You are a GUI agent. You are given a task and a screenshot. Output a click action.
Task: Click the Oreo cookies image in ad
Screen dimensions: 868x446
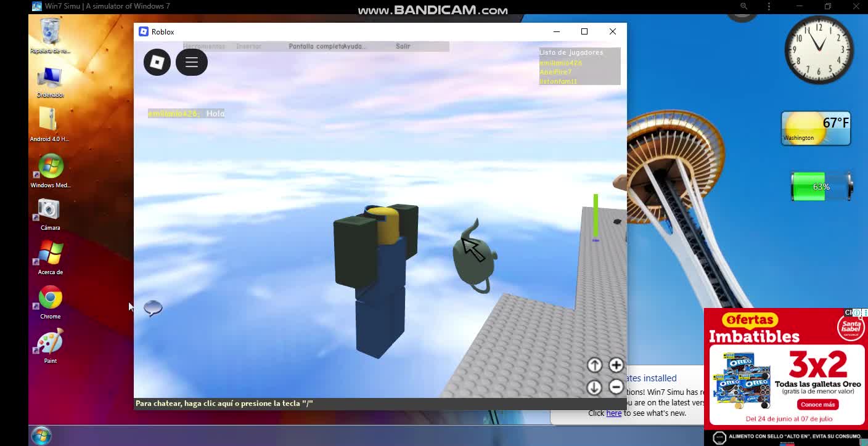tap(742, 380)
